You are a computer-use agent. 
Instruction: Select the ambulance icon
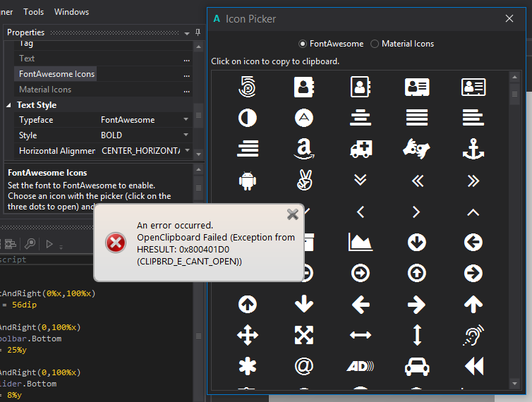361,148
